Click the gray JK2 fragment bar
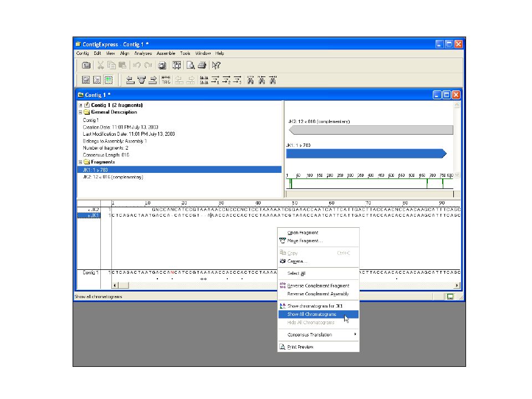The width and height of the screenshot is (532, 399). (x=371, y=130)
